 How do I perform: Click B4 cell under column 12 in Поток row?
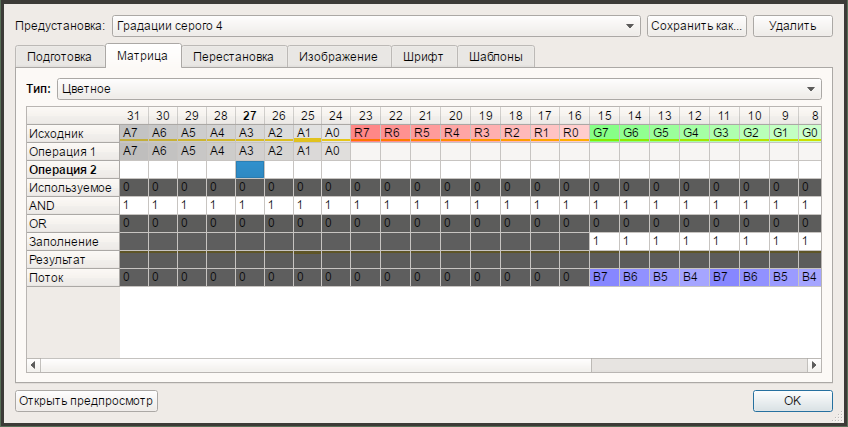pos(694,277)
